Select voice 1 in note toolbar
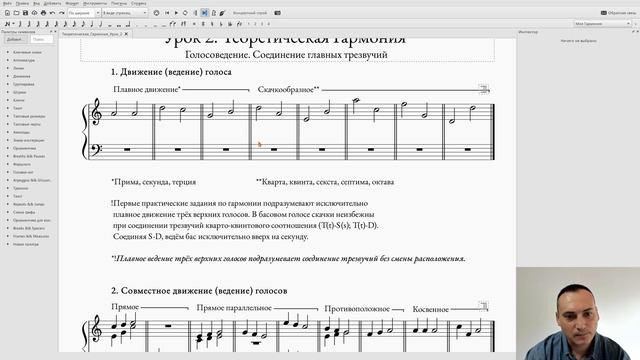640x360 pixels. 249,24
